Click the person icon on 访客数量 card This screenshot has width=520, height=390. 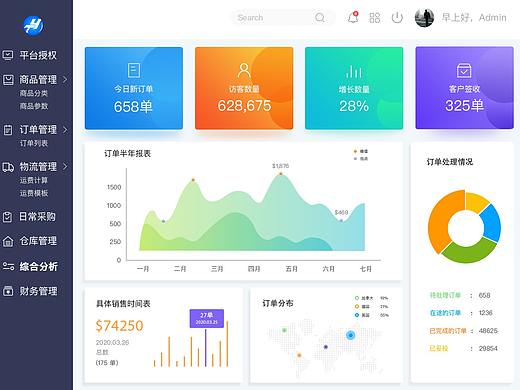pyautogui.click(x=244, y=70)
